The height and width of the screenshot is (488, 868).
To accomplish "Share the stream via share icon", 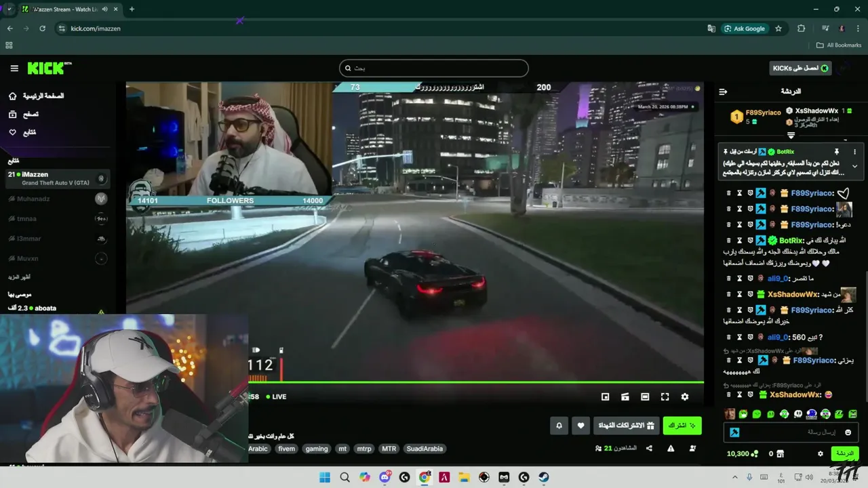I will (649, 448).
